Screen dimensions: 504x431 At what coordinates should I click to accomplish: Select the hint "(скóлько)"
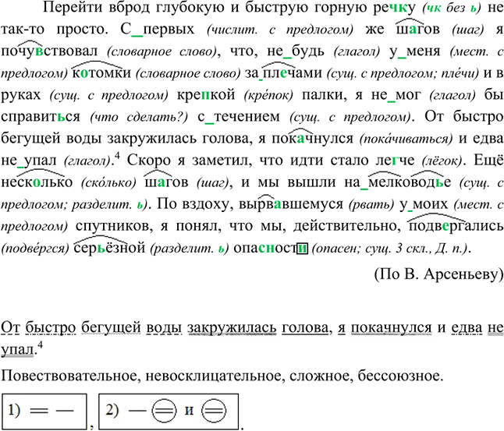109,182
